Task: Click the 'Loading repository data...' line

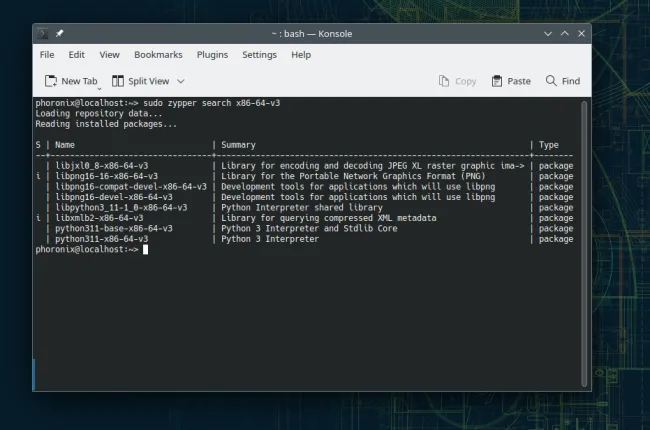Action: coord(99,114)
